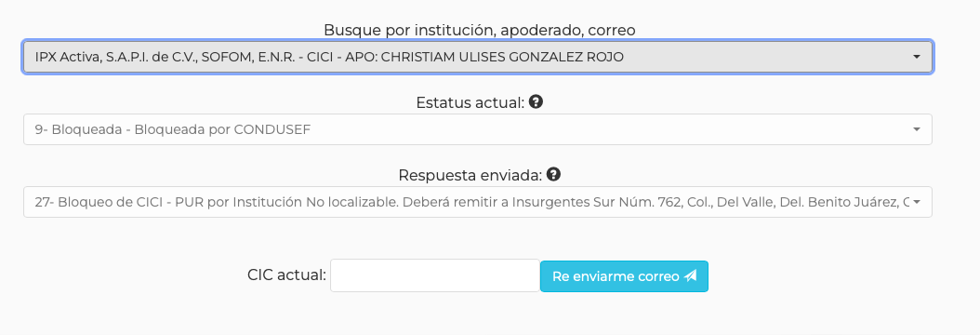Click the Re enviarme correo button
This screenshot has width=980, height=335.
coord(624,276)
